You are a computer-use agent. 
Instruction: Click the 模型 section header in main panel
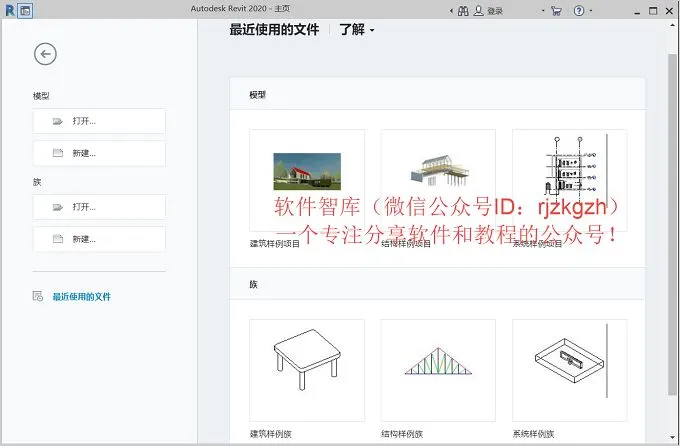pos(258,95)
